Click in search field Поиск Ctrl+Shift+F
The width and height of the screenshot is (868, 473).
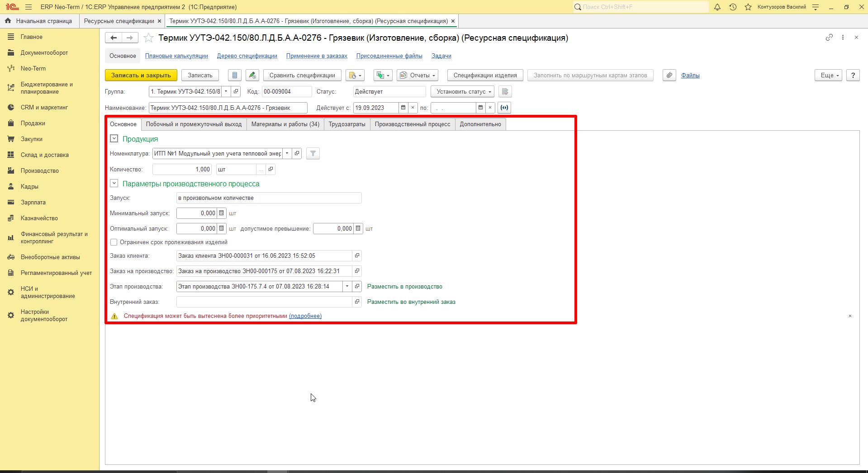[x=640, y=7]
